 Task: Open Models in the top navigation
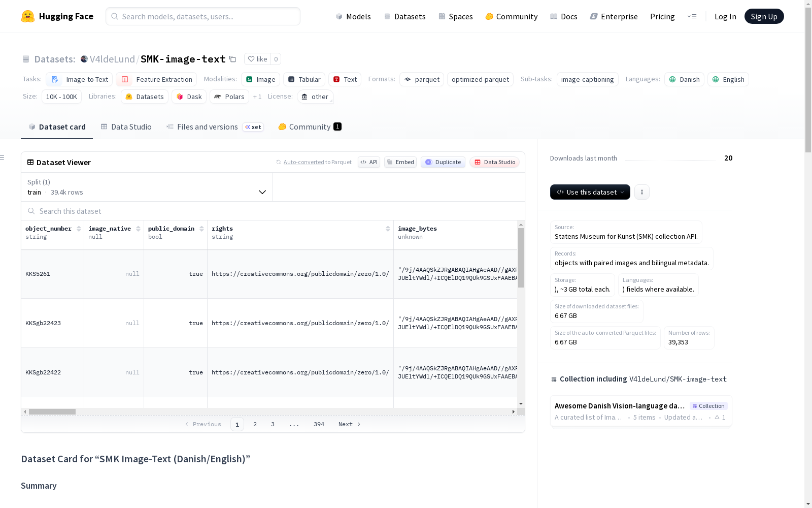click(353, 16)
